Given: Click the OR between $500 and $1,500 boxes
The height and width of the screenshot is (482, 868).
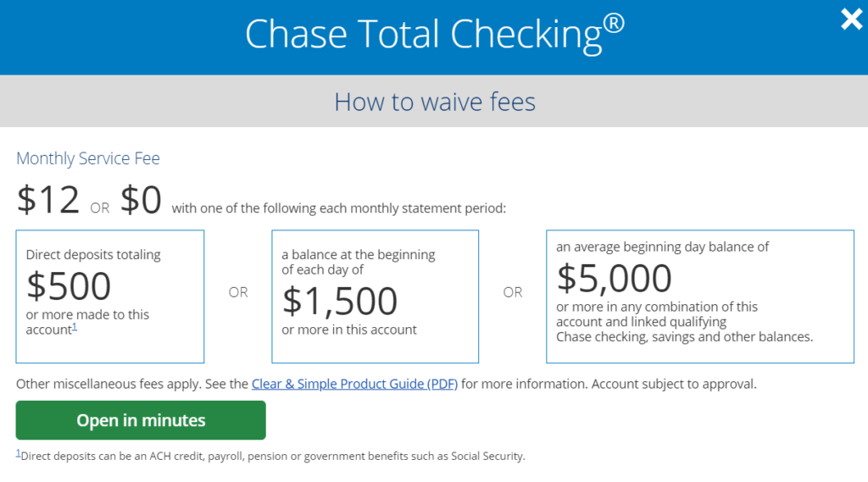Looking at the screenshot, I should pos(238,292).
